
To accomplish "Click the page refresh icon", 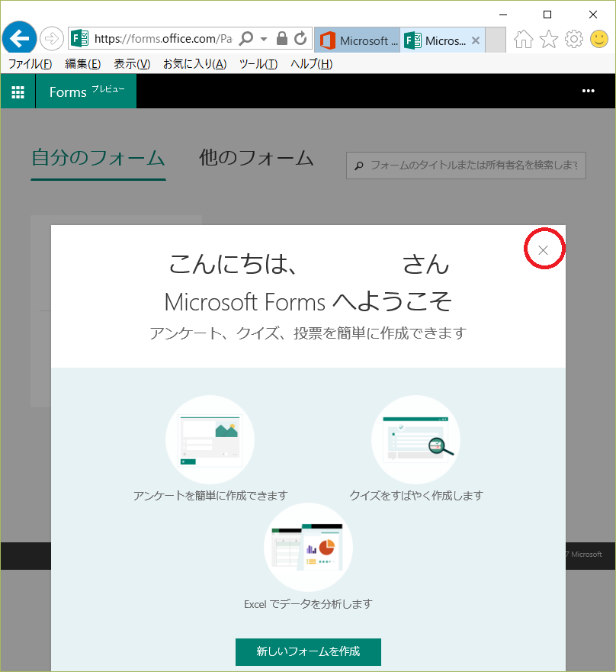I will pos(300,38).
